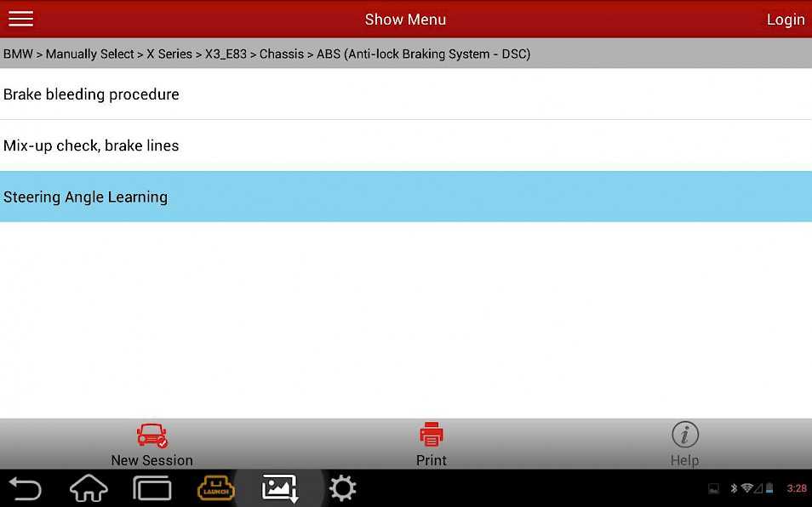Open the settings gear in navigation bar
The image size is (812, 507).
(x=342, y=488)
